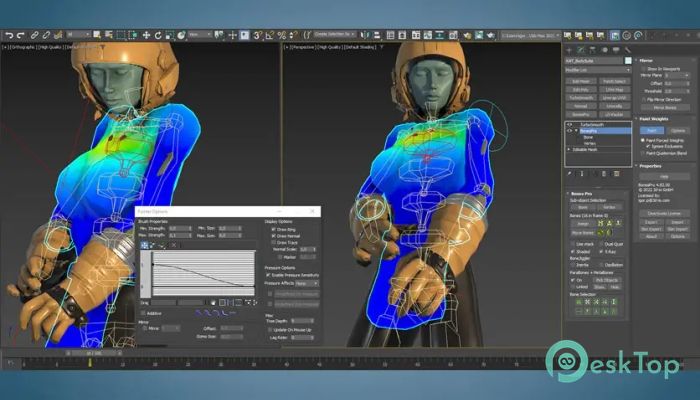Click the Align tool icon

pos(377,35)
